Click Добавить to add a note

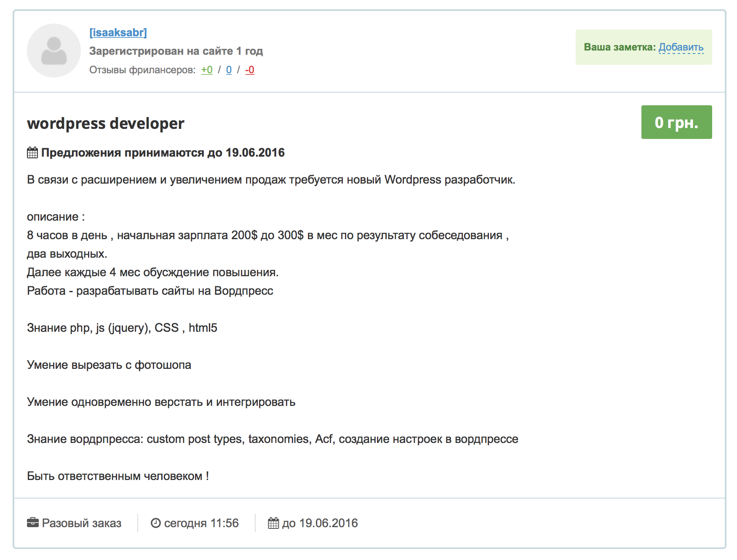(x=681, y=47)
